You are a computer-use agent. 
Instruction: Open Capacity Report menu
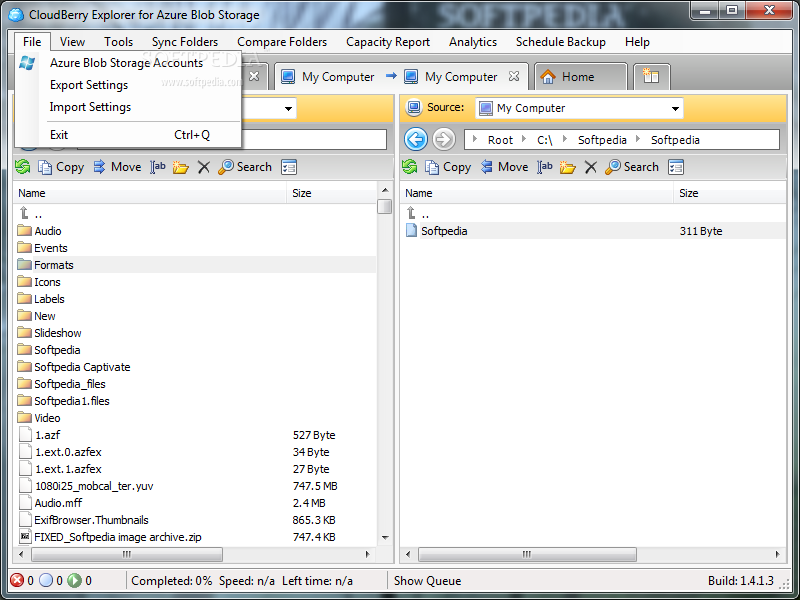[x=388, y=42]
